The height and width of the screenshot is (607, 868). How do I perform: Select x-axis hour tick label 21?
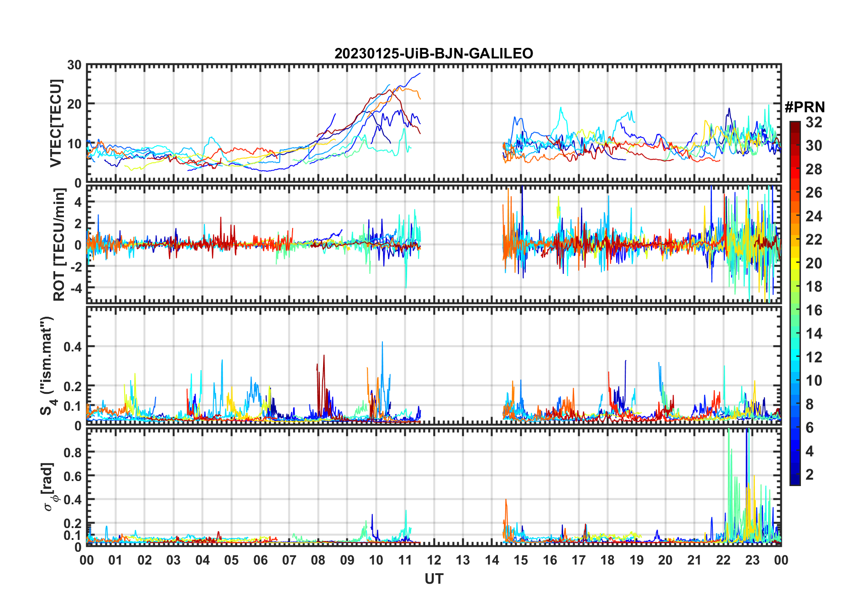point(694,560)
